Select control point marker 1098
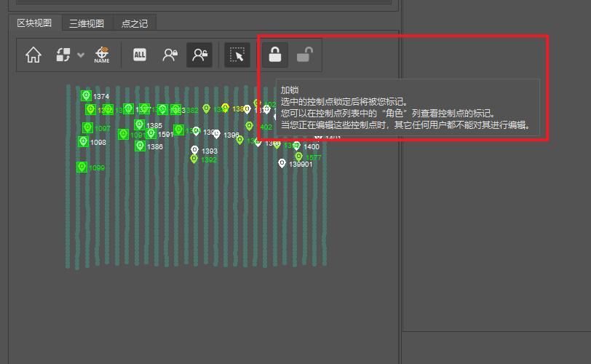The height and width of the screenshot is (364, 591). pos(83,142)
